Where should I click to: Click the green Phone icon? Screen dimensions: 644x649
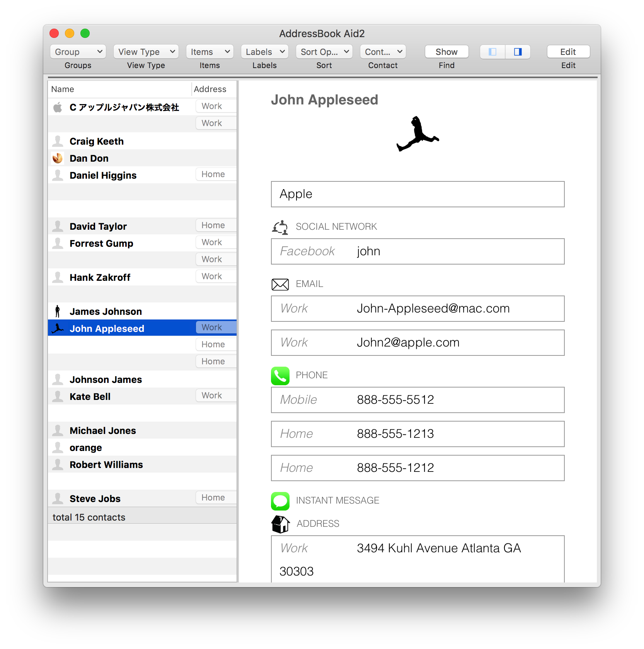280,376
